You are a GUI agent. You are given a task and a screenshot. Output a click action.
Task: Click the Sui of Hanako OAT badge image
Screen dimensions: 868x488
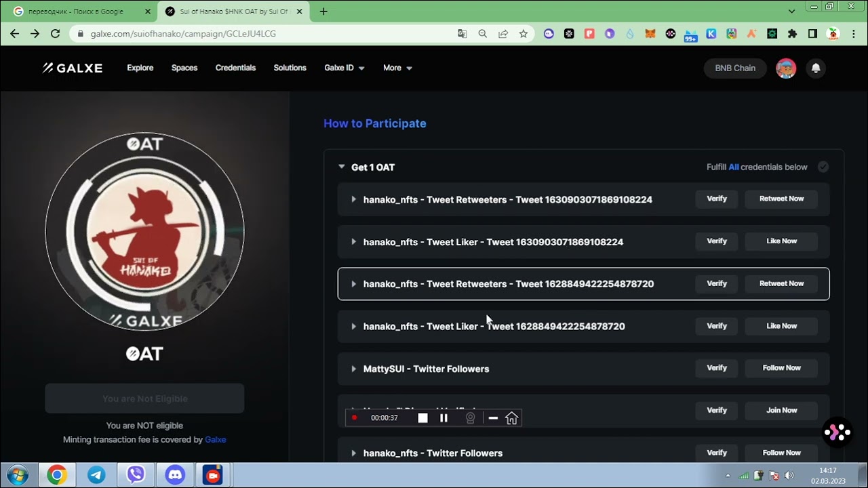pos(144,232)
